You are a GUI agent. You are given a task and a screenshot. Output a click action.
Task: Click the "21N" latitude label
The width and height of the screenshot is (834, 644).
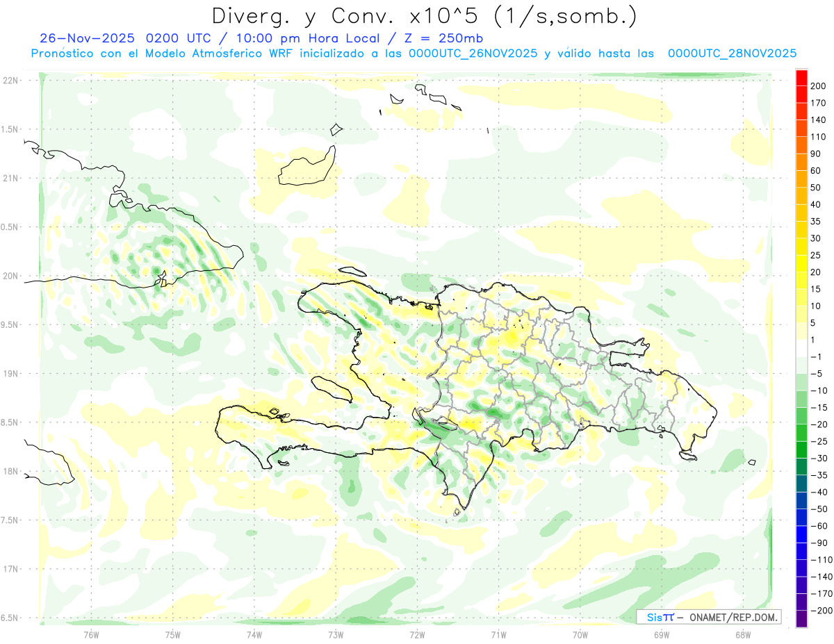pyautogui.click(x=10, y=178)
